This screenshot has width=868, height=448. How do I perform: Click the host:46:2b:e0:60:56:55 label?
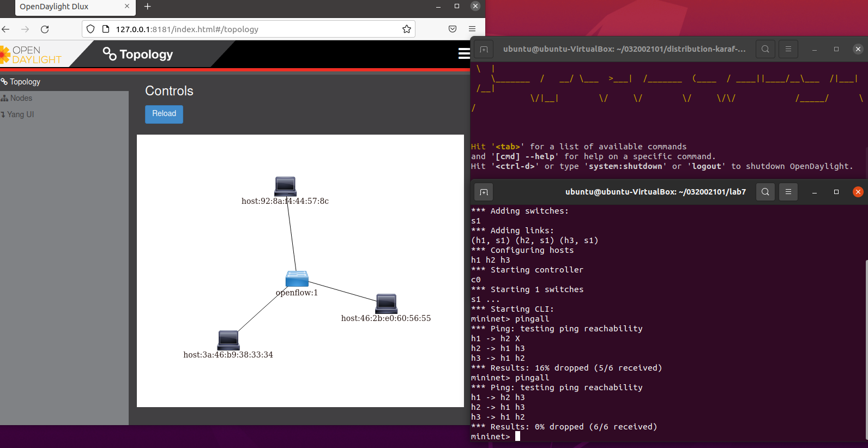click(x=386, y=318)
